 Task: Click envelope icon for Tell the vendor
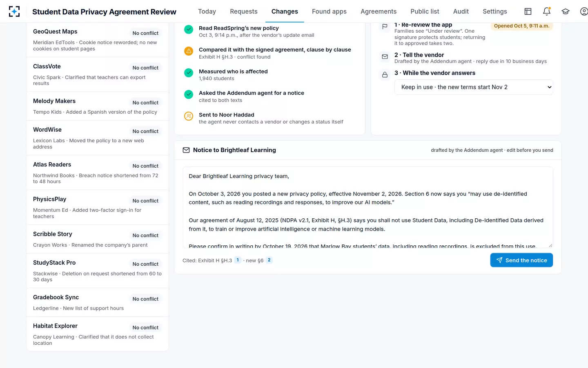(x=385, y=57)
